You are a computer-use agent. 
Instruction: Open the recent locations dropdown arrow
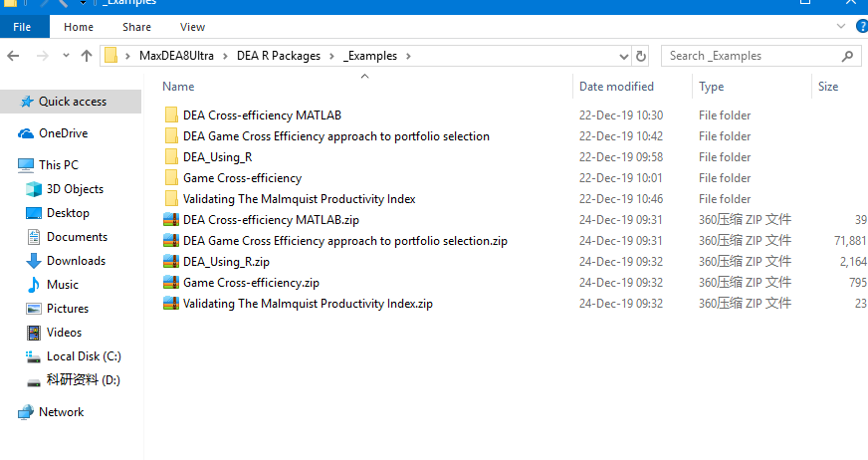[66, 56]
